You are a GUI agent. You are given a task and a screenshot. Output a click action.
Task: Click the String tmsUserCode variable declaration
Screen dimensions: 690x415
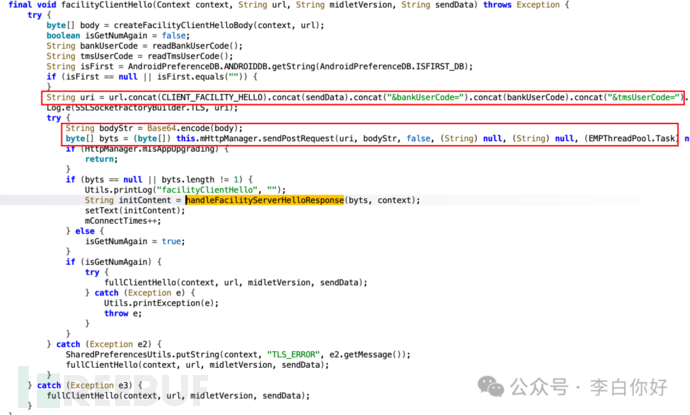90,56
